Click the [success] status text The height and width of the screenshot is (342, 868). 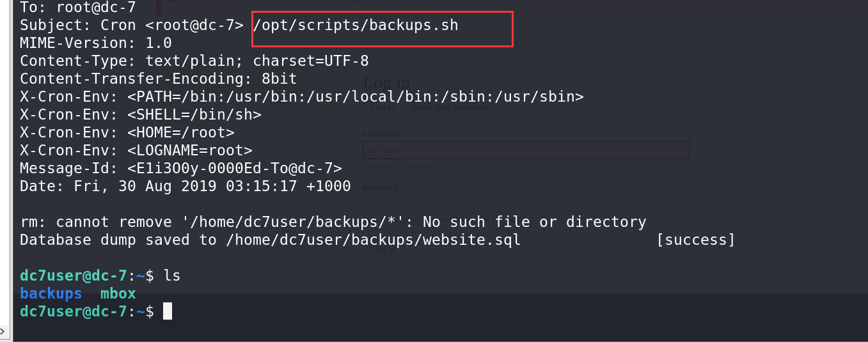[695, 240]
